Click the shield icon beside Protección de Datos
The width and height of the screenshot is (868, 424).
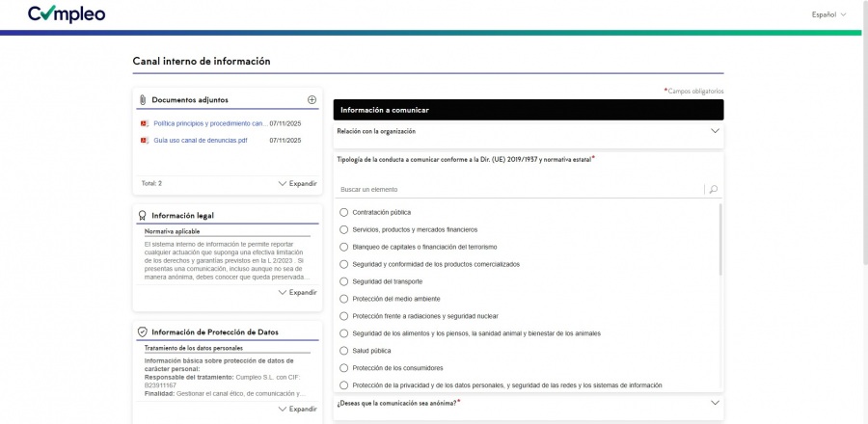pyautogui.click(x=143, y=332)
